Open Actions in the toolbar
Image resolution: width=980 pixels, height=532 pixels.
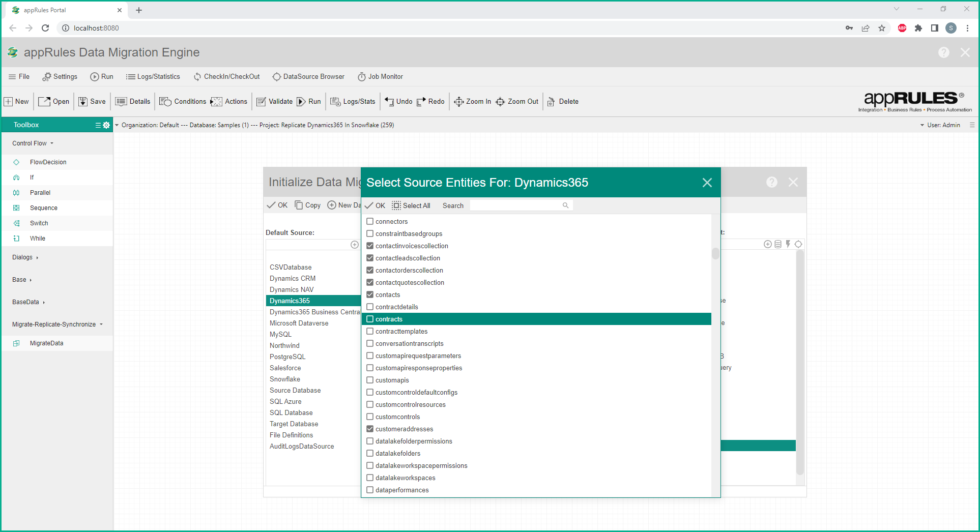click(229, 101)
